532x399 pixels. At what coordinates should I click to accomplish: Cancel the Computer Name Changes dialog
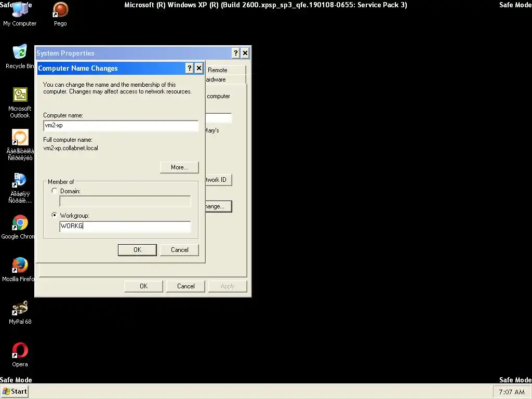coord(179,250)
